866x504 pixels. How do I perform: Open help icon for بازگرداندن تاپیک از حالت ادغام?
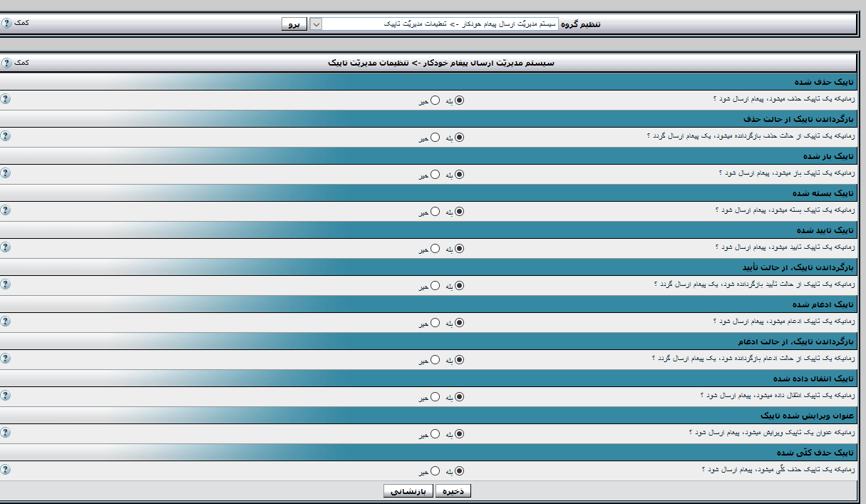6,358
